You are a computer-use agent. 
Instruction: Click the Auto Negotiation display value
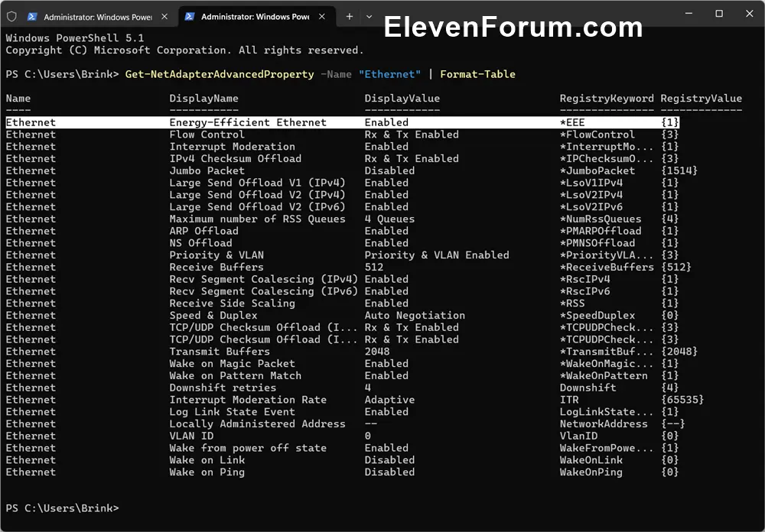coord(415,316)
